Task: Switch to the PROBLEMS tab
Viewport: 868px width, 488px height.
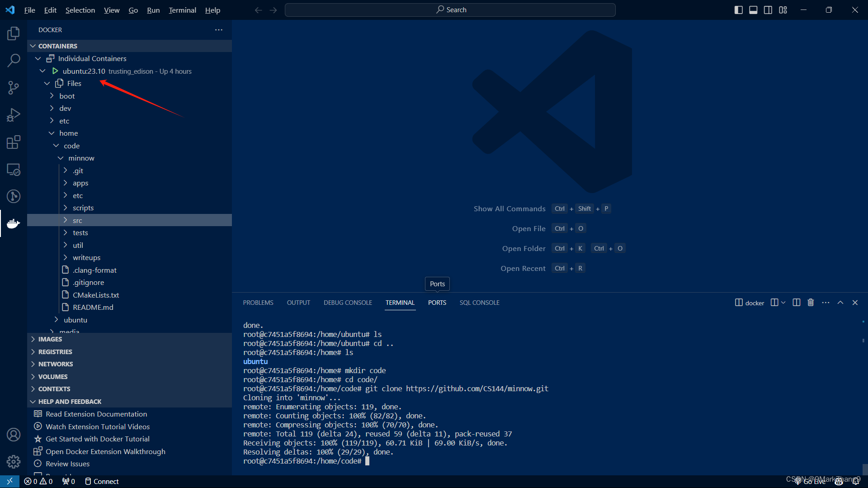Action: point(258,303)
